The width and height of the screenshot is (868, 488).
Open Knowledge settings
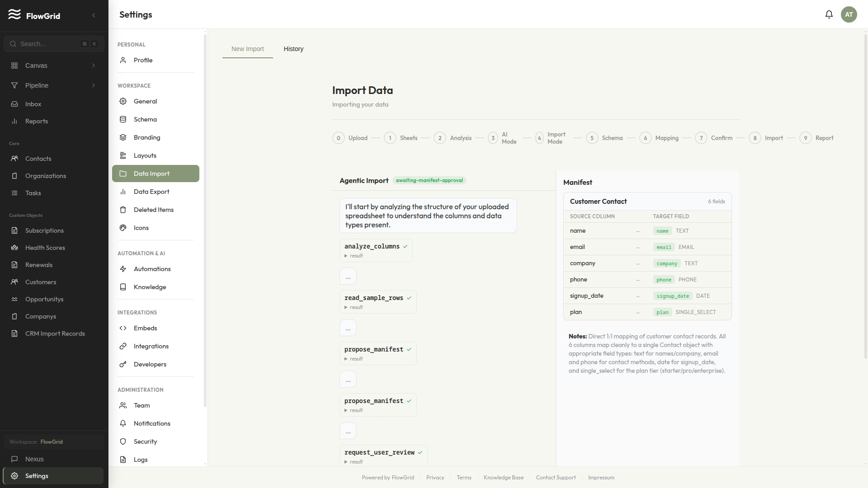(156, 287)
